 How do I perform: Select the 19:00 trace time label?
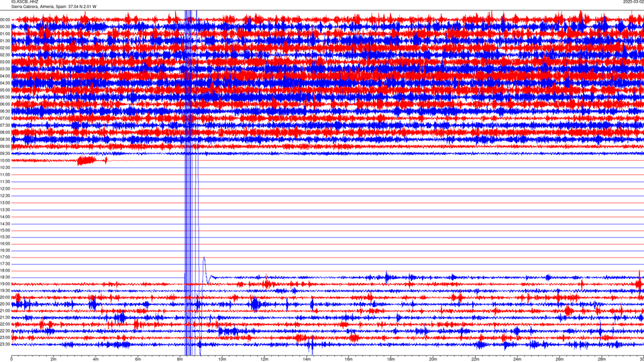tap(5, 284)
